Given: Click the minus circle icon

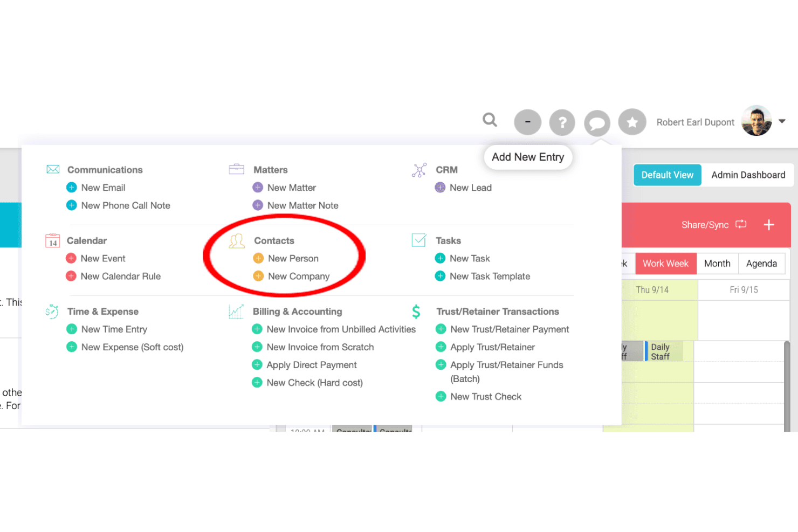Looking at the screenshot, I should (x=527, y=122).
